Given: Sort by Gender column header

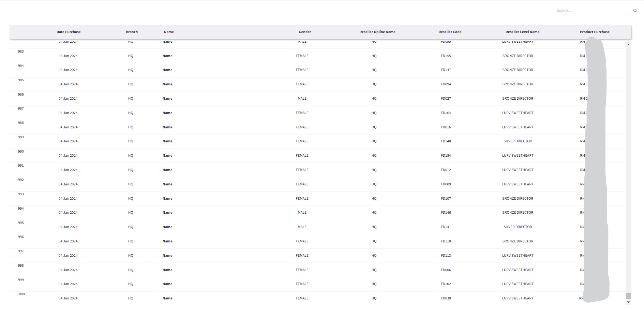Looking at the screenshot, I should click(x=305, y=32).
